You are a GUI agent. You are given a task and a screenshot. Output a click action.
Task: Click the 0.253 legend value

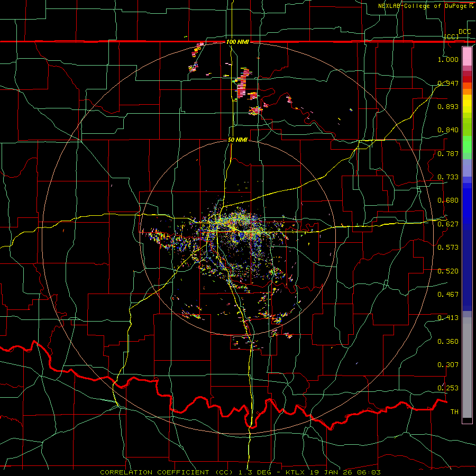pos(448,388)
